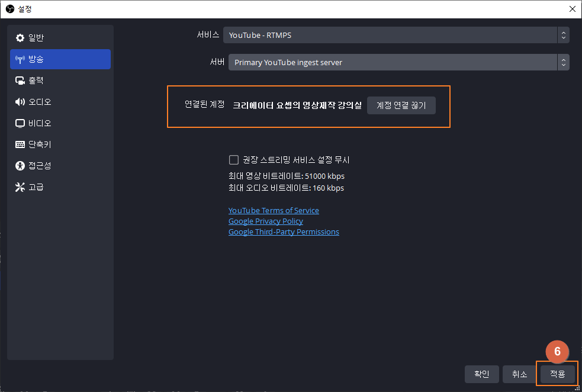Click the arrow stepper of the 서비스 combo box
Image resolution: width=582 pixels, height=392 pixels.
pyautogui.click(x=564, y=35)
